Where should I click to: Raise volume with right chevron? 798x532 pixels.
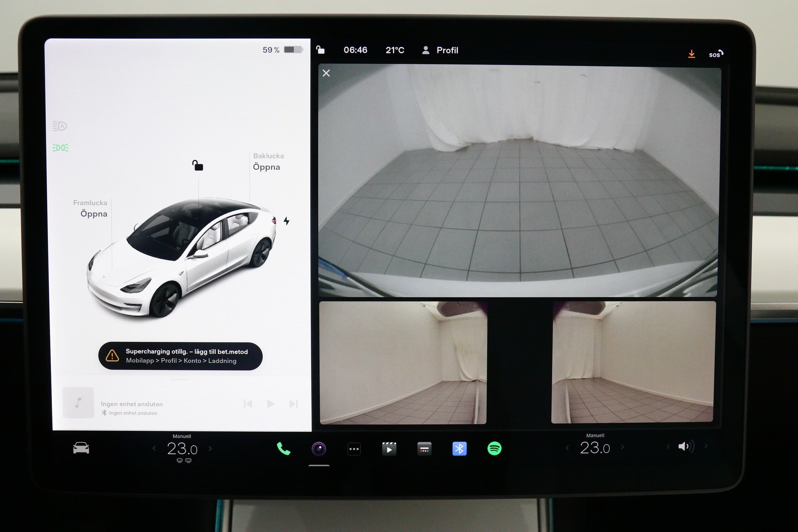(x=706, y=446)
